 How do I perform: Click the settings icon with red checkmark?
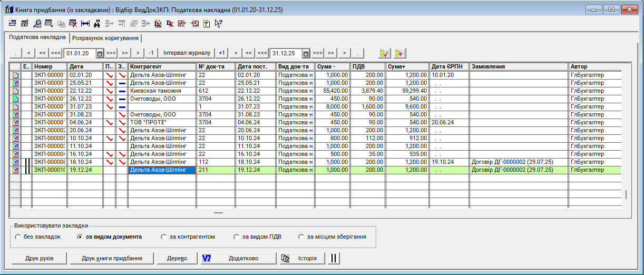[x=384, y=53]
